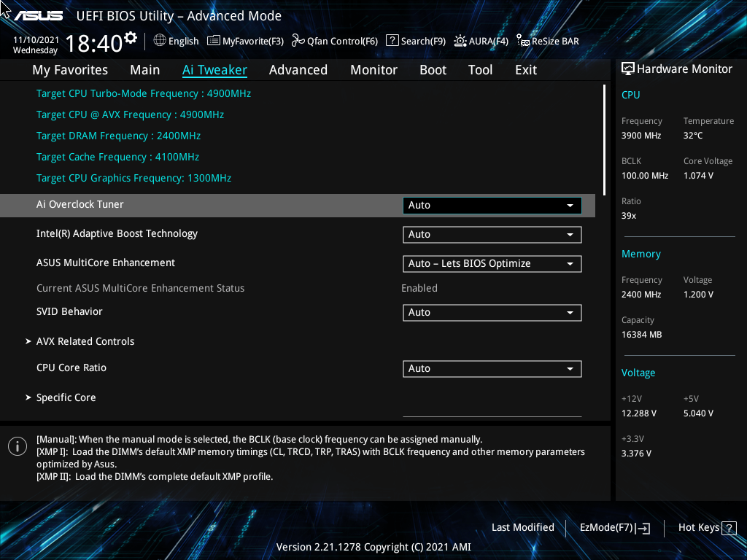Click +12V reading 12.288 V
Screen dimensions: 747x560
tap(638, 413)
